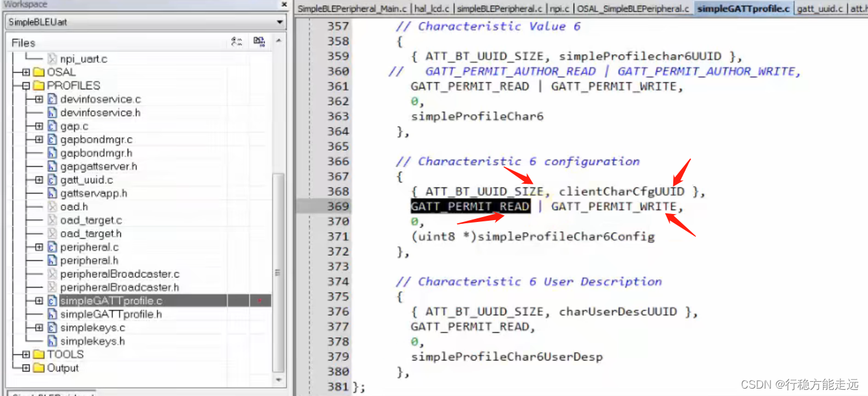
Task: Click the devinfoservice.c file icon
Action: point(52,99)
